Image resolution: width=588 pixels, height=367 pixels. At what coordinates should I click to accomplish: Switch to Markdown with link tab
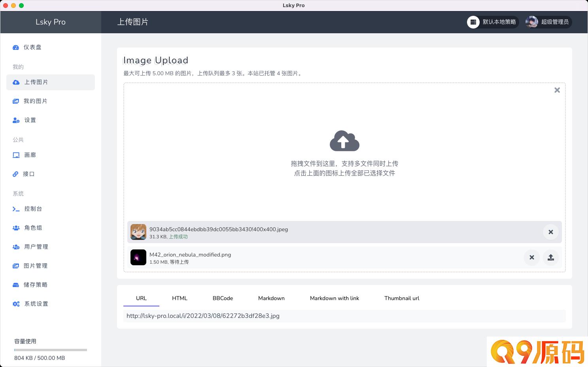(335, 299)
